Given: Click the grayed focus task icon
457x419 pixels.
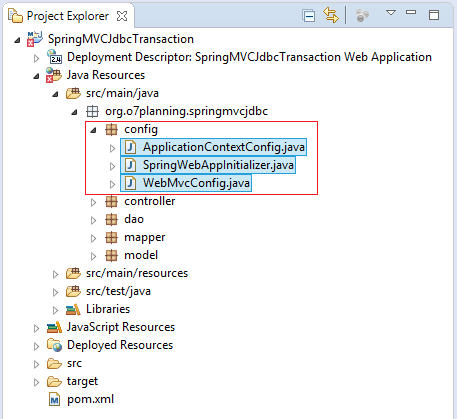Looking at the screenshot, I should click(x=362, y=16).
